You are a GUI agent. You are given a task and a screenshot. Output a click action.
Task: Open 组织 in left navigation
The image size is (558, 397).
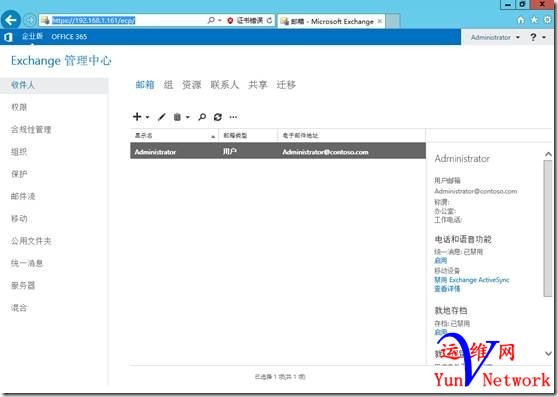pyautogui.click(x=19, y=152)
